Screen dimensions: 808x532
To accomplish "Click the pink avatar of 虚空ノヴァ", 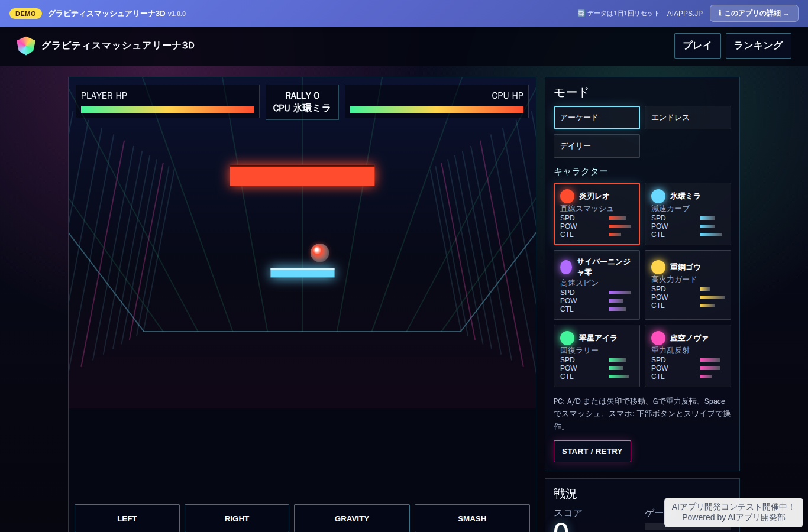I will click(x=658, y=338).
